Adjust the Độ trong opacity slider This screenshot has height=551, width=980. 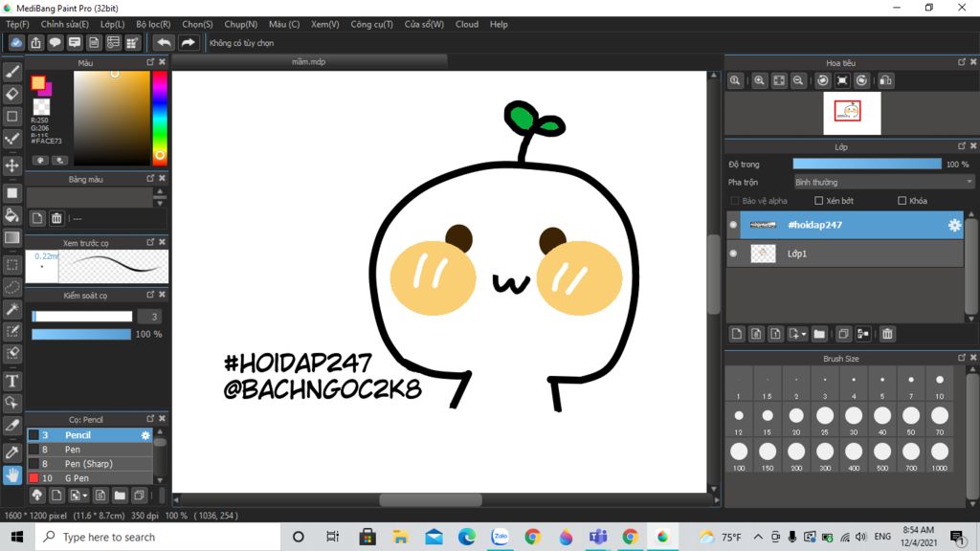click(x=867, y=165)
